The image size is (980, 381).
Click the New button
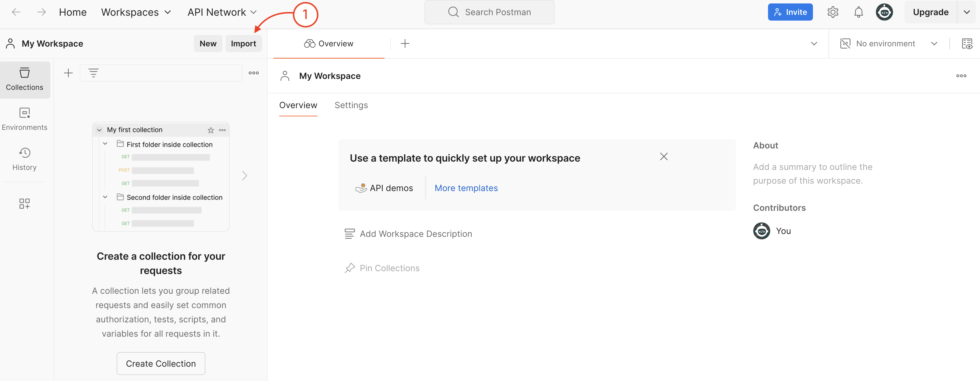click(x=208, y=44)
